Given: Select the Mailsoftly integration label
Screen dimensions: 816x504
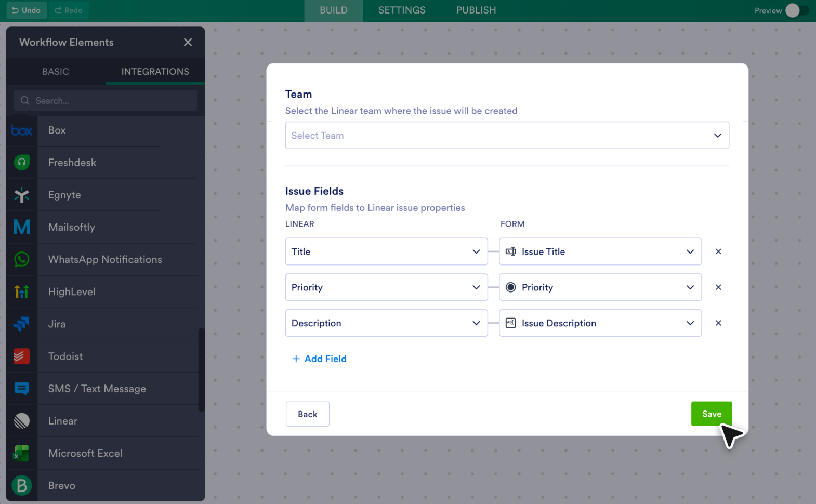Looking at the screenshot, I should click(x=72, y=227).
